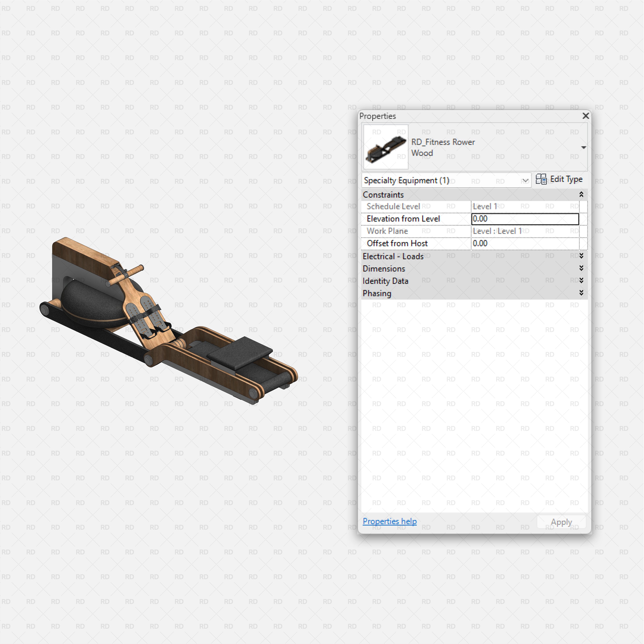Click the Edit Type icon
This screenshot has width=644, height=644.
(x=541, y=179)
